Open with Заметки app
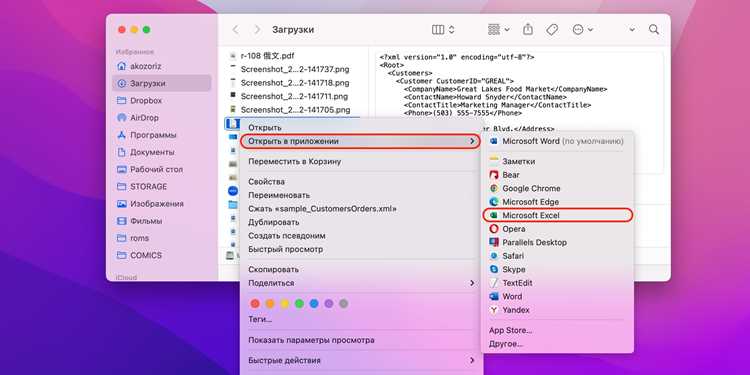The width and height of the screenshot is (750, 375). click(x=557, y=162)
